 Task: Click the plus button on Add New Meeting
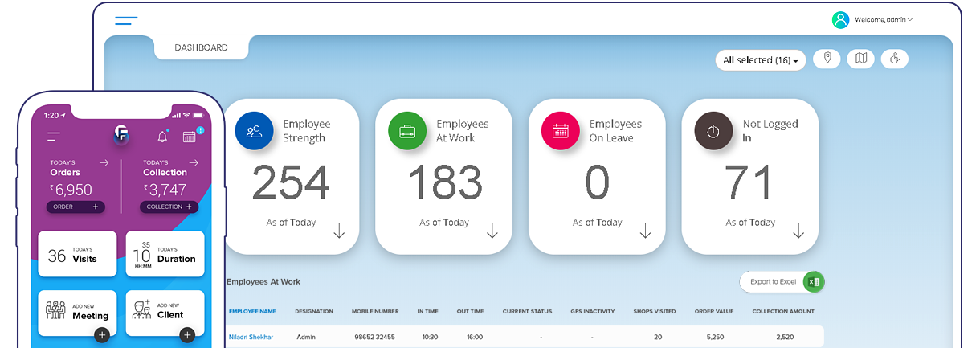[x=101, y=335]
